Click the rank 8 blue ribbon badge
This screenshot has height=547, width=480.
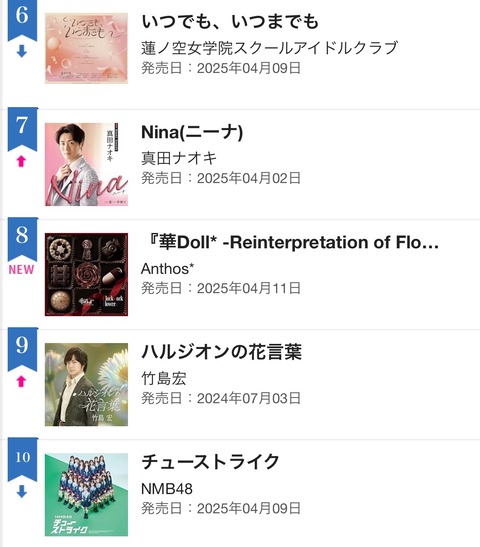tap(22, 239)
